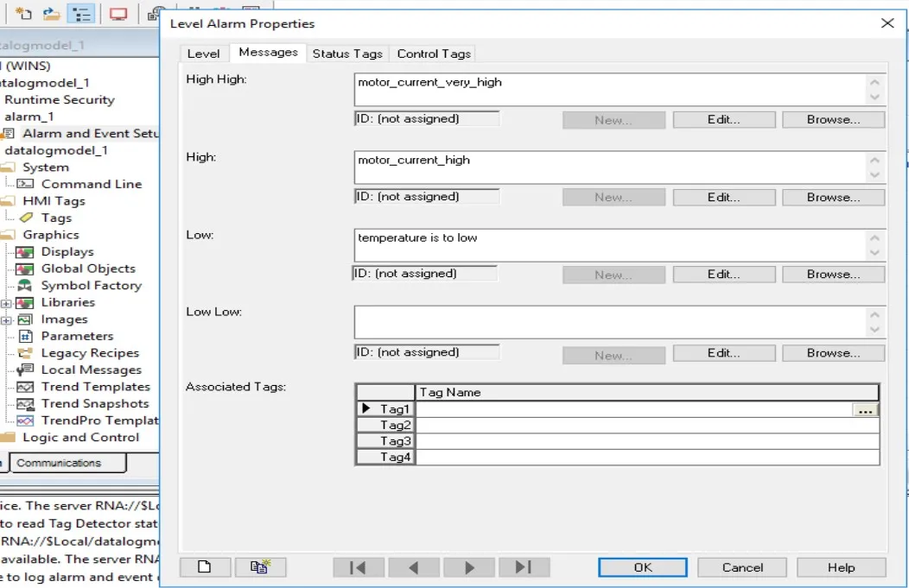Click the Libraries icon
Viewport: 909px width, 588px height.
[x=24, y=302]
